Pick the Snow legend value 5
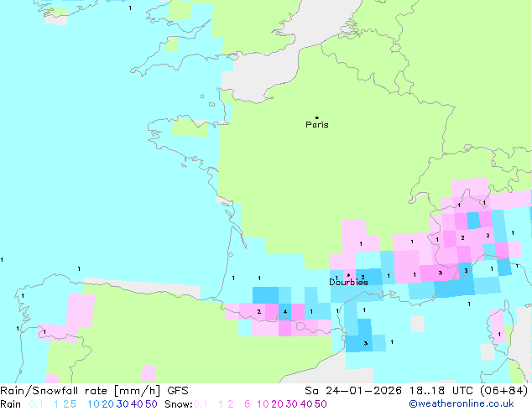The width and height of the screenshot is (532, 411). tap(248, 404)
